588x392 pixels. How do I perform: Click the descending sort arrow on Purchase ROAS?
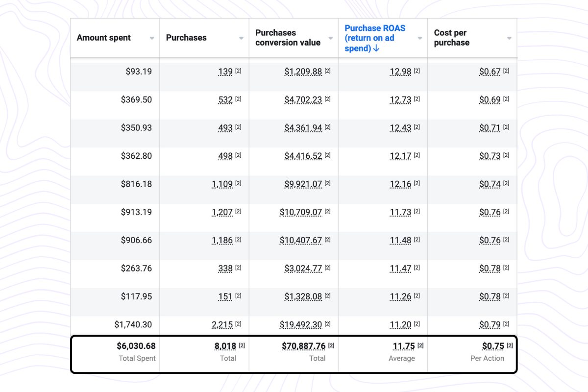click(376, 48)
